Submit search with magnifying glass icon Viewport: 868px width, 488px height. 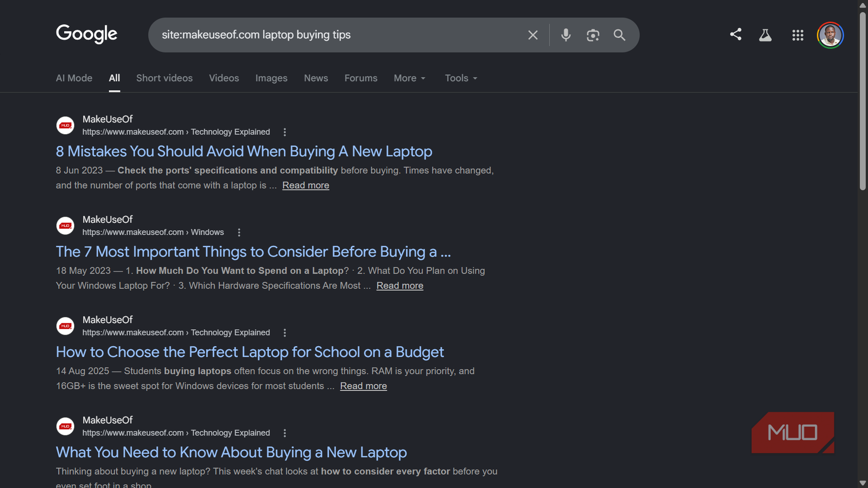620,35
